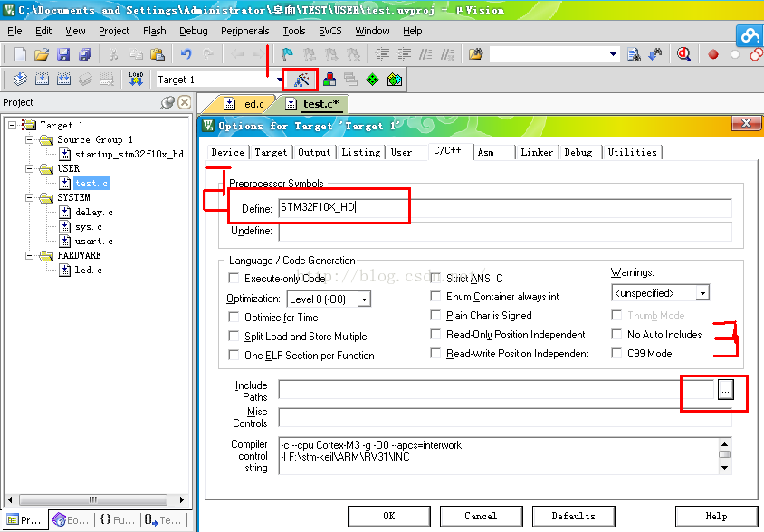
Task: Collapse the Source Group 1 node
Action: coord(30,140)
